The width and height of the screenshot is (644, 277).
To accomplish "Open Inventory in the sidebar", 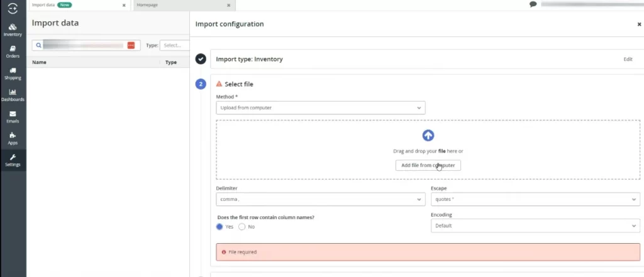I will click(13, 30).
